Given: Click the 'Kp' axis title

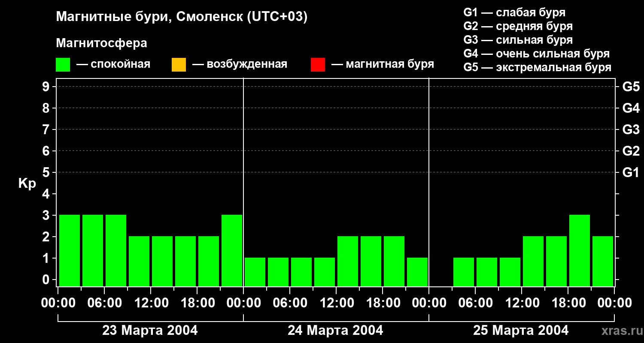Looking at the screenshot, I should (x=27, y=184).
